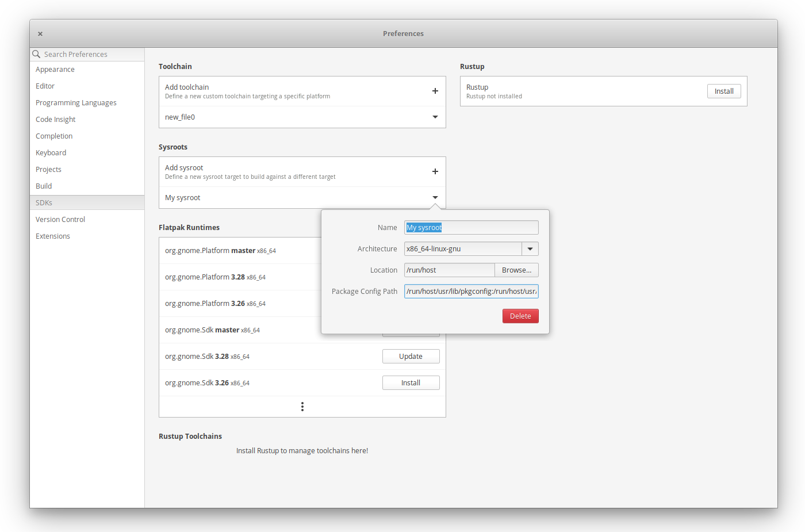Image resolution: width=805 pixels, height=532 pixels.
Task: Select the org.gnome.Platform 3.26 row
Action: point(240,304)
